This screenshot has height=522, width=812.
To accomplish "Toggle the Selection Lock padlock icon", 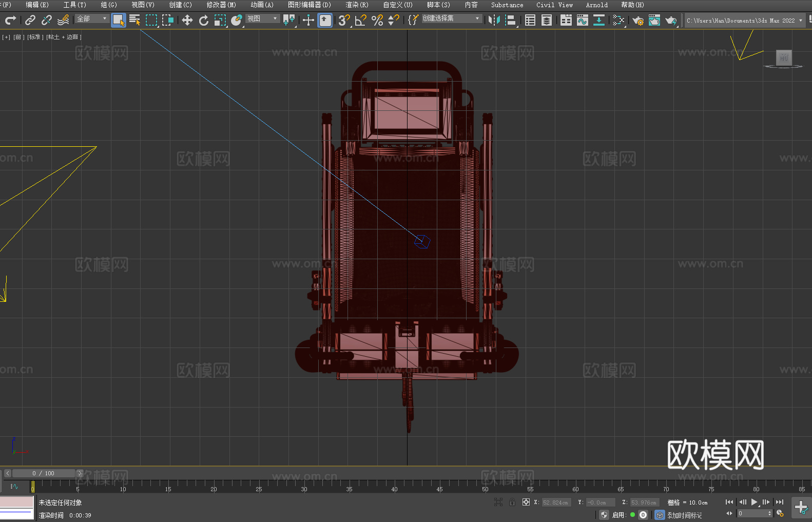I will pos(512,502).
